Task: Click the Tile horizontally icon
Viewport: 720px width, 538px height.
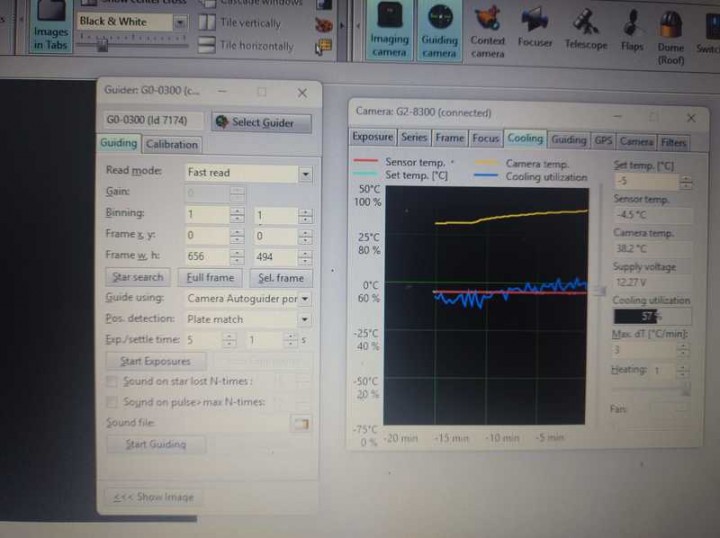Action: pos(207,45)
